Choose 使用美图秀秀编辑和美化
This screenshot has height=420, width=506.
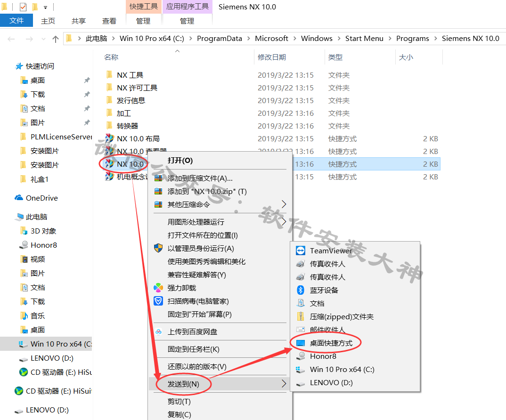220,261
